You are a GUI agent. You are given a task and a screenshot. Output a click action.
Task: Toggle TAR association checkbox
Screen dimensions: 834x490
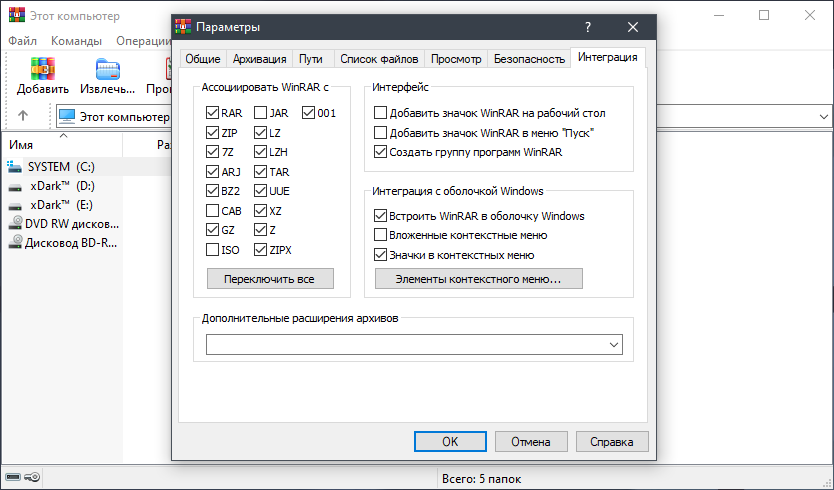click(x=260, y=172)
